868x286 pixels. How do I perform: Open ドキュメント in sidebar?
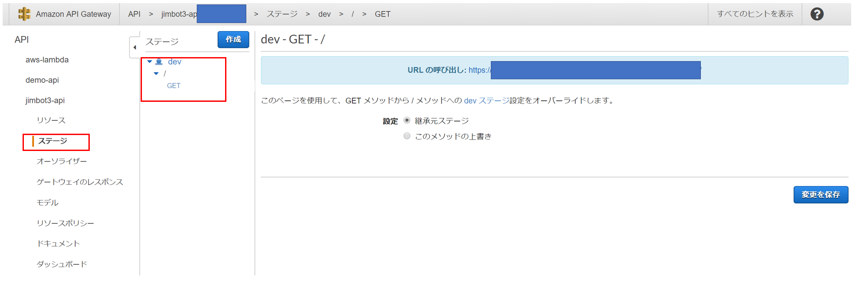58,243
